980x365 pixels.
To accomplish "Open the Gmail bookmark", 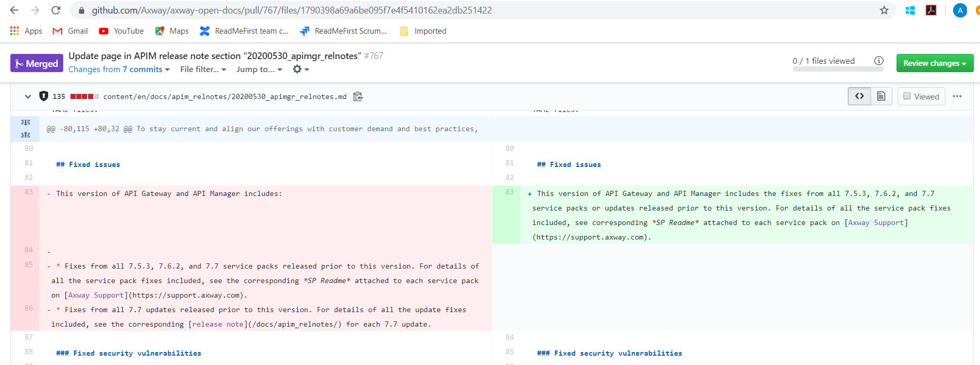I will [70, 31].
